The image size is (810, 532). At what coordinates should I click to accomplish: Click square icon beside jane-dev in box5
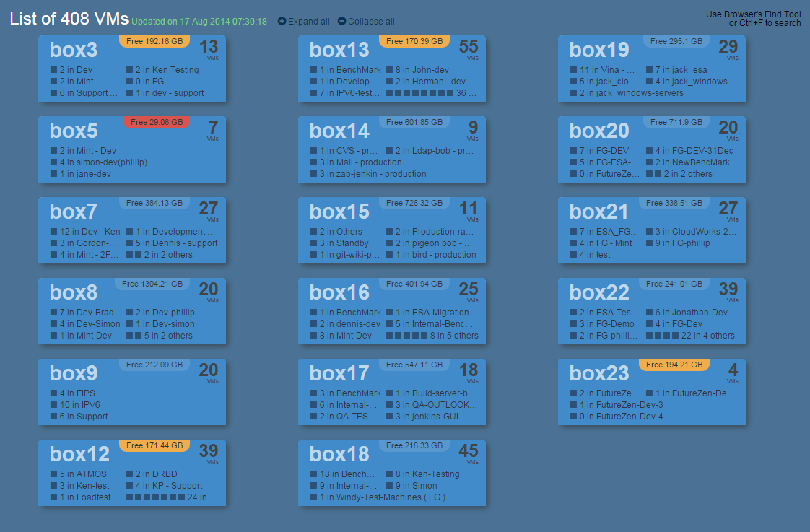point(54,174)
